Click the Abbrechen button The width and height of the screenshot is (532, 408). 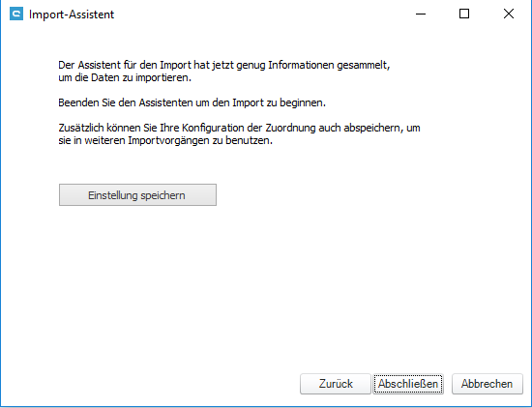click(x=488, y=384)
